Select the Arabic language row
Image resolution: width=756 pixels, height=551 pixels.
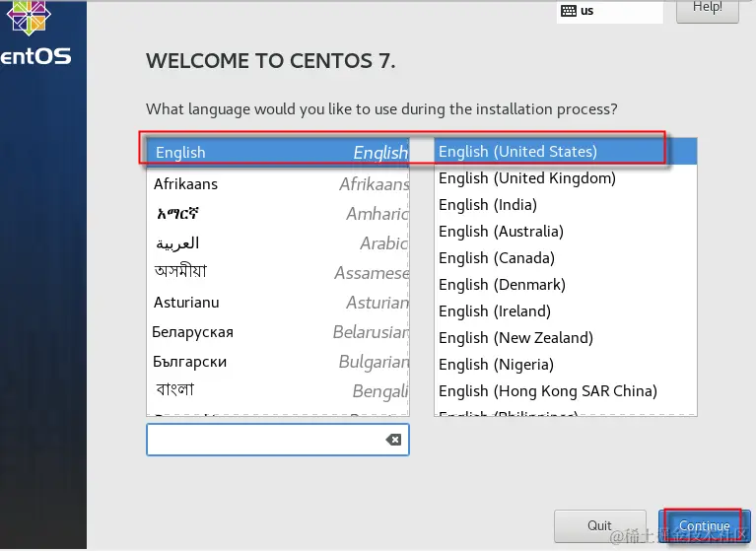(278, 242)
